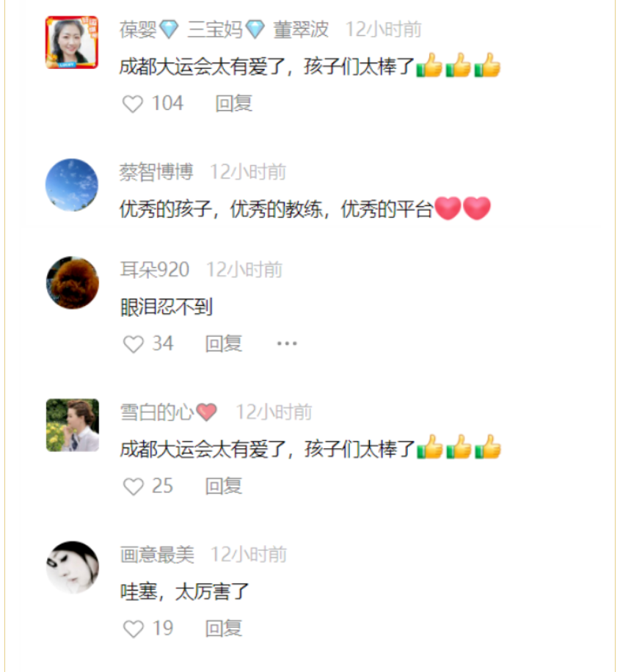The height and width of the screenshot is (672, 620).
Task: Open more options on 耳朵920's comment
Action: click(287, 343)
